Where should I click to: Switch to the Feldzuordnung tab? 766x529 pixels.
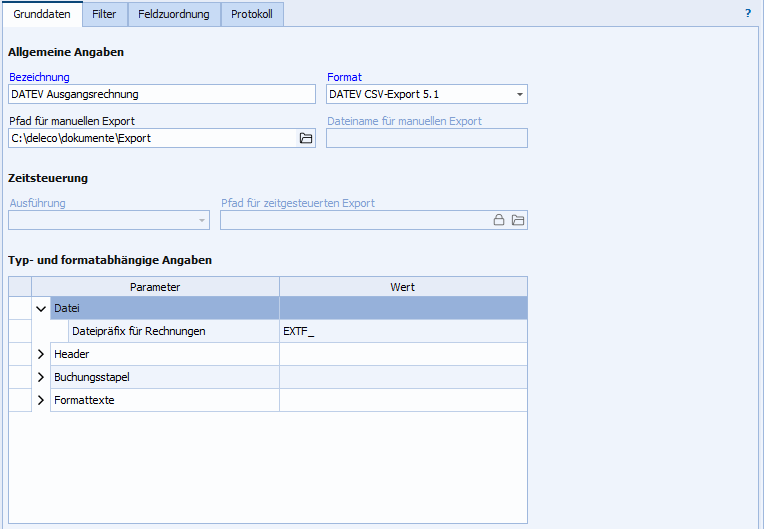click(x=174, y=14)
